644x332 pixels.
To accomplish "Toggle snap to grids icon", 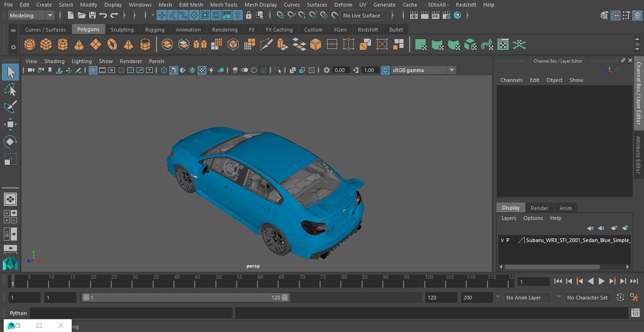I will (x=281, y=16).
